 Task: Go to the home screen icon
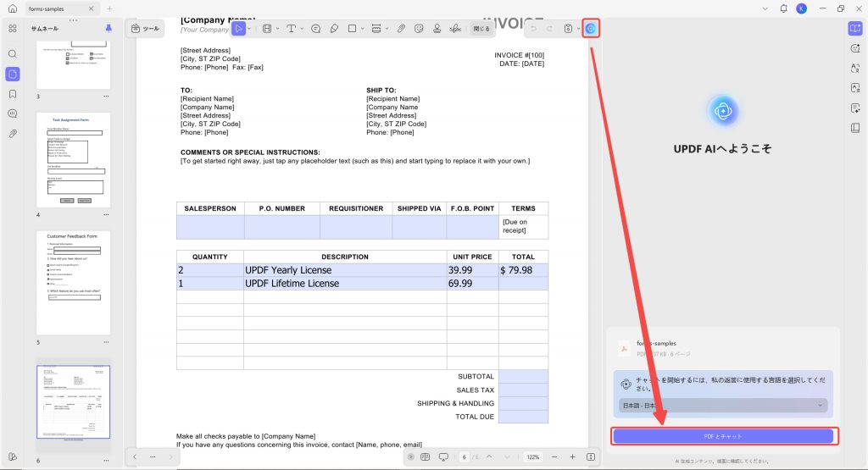[13, 8]
